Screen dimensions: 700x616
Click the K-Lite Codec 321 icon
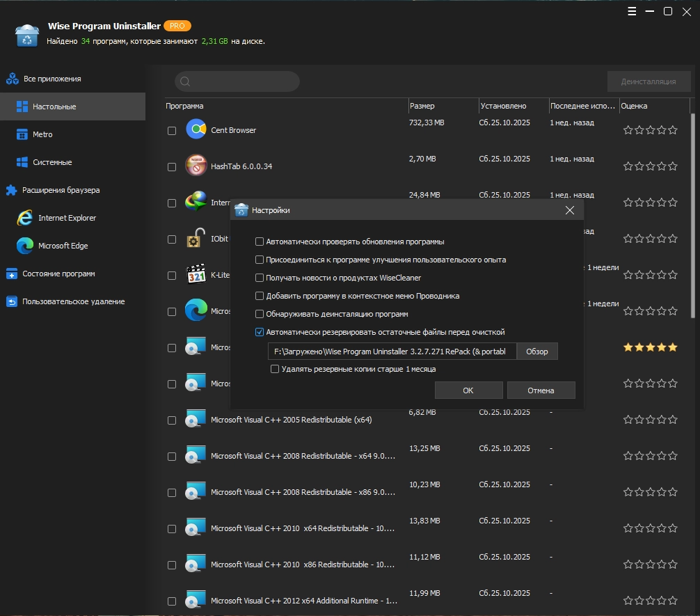[x=196, y=275]
